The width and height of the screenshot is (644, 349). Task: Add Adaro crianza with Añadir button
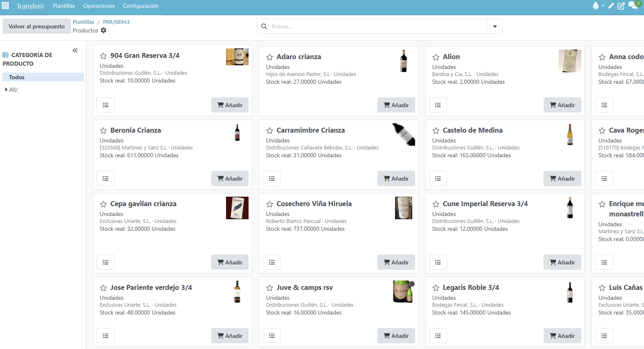pyautogui.click(x=396, y=105)
